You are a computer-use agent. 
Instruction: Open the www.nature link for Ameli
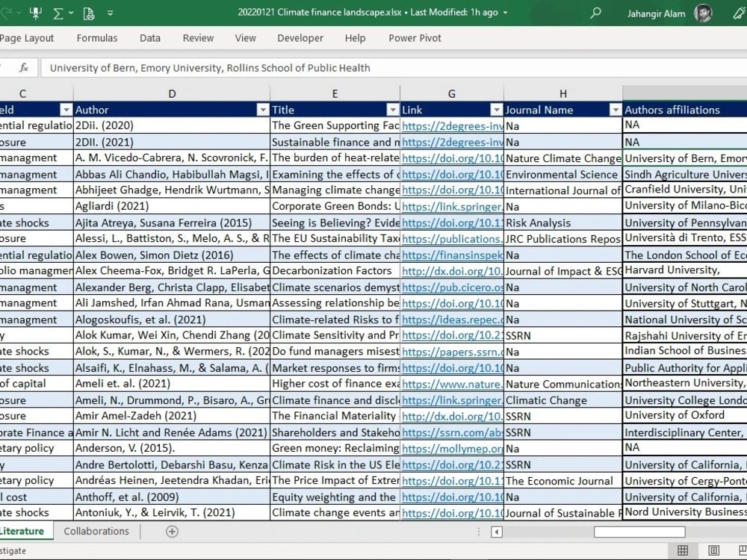coord(452,384)
